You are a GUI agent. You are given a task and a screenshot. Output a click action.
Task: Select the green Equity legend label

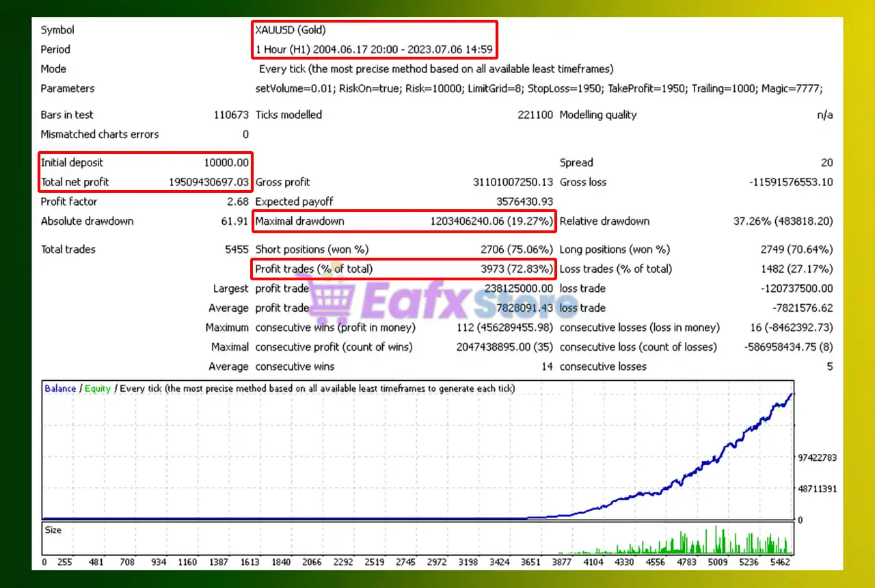click(x=98, y=388)
